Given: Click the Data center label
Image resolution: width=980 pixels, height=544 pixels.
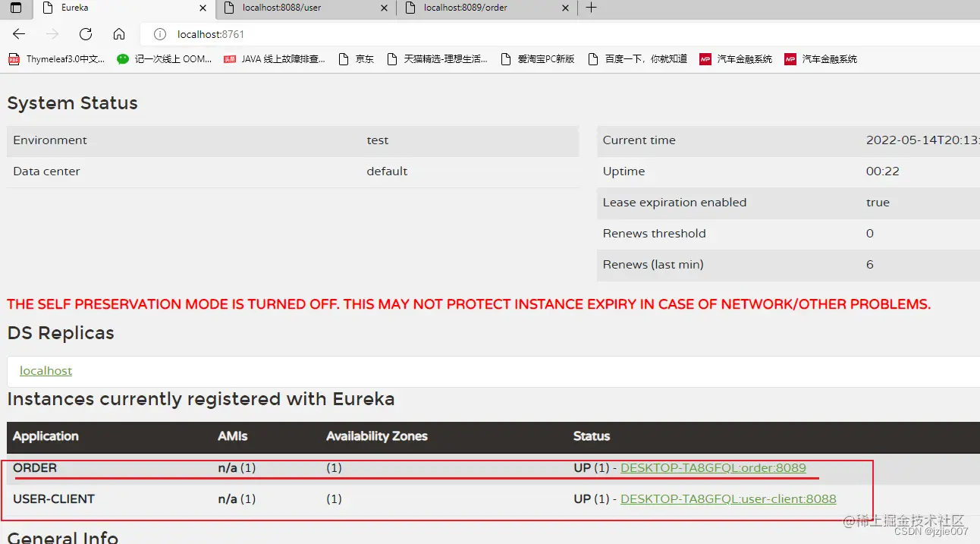Looking at the screenshot, I should [46, 171].
